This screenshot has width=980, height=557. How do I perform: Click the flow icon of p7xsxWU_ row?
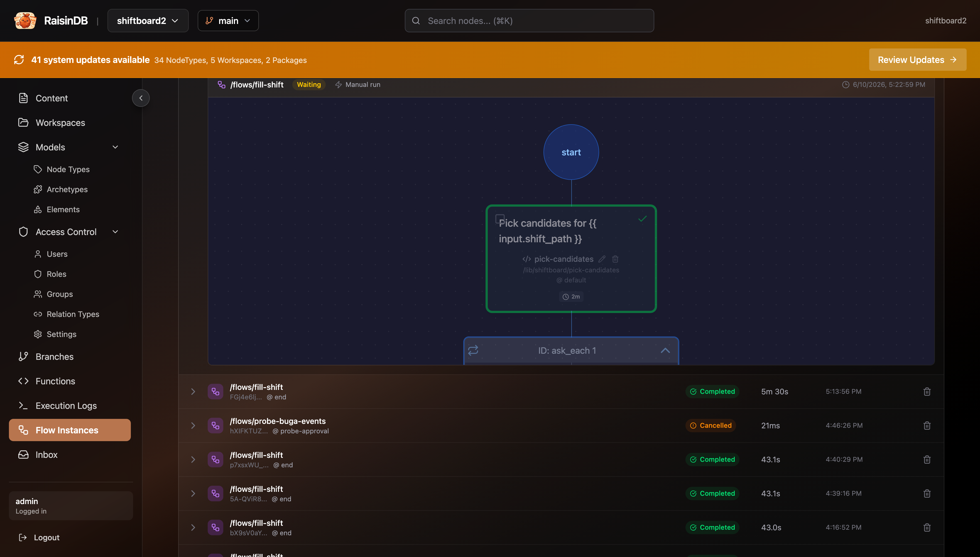point(215,460)
